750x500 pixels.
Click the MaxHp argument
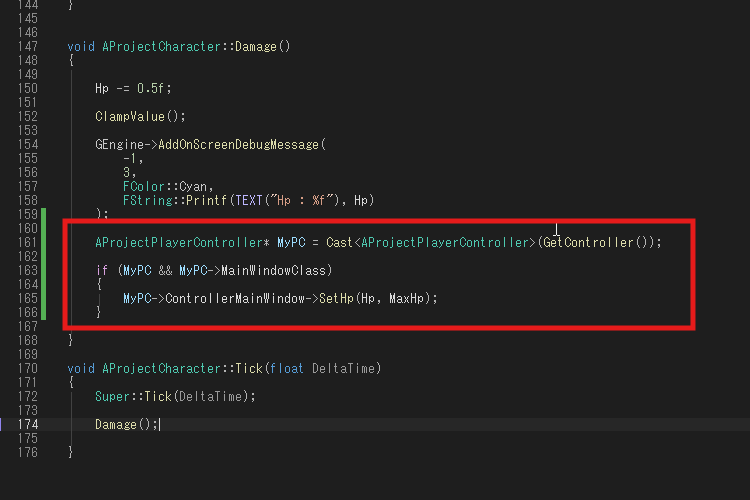(406, 299)
